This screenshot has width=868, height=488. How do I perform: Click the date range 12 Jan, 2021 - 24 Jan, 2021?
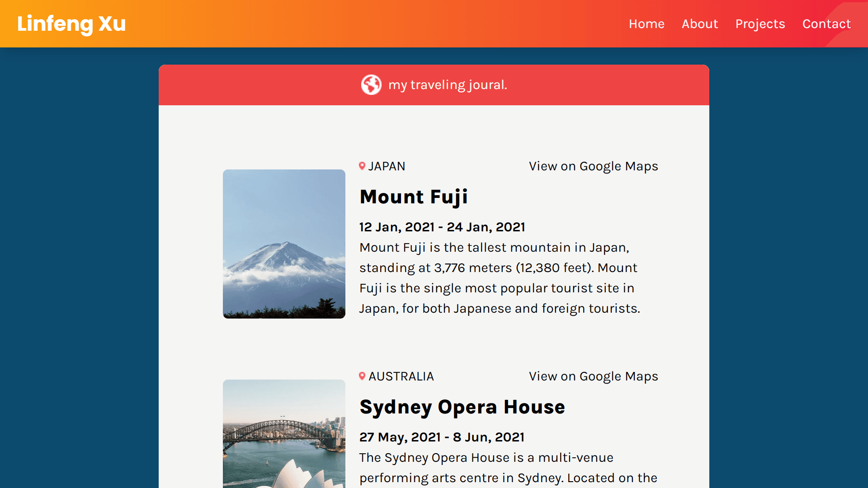(442, 227)
